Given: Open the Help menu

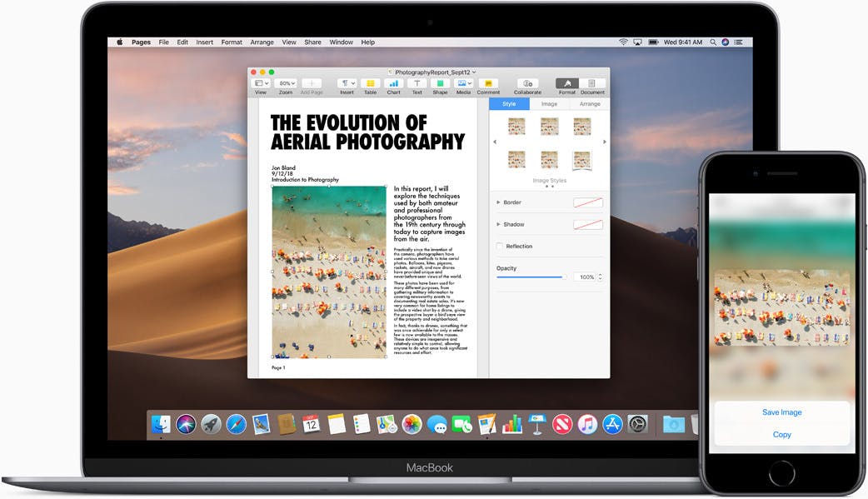Looking at the screenshot, I should click(368, 42).
